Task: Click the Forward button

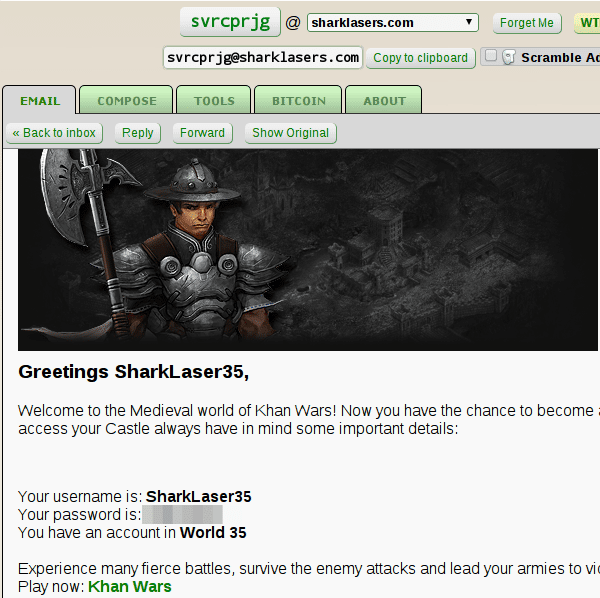Action: [202, 133]
